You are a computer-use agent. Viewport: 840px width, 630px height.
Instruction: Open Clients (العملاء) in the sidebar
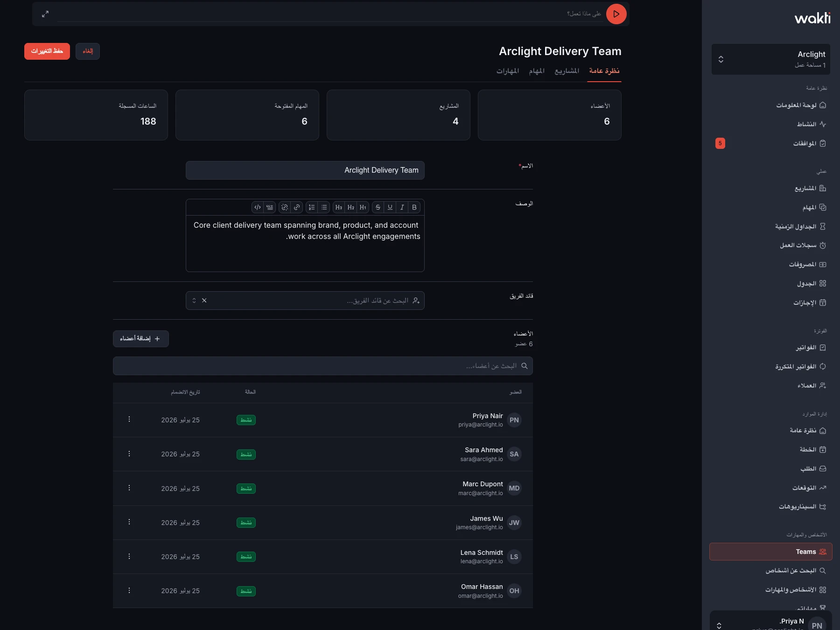(x=771, y=386)
